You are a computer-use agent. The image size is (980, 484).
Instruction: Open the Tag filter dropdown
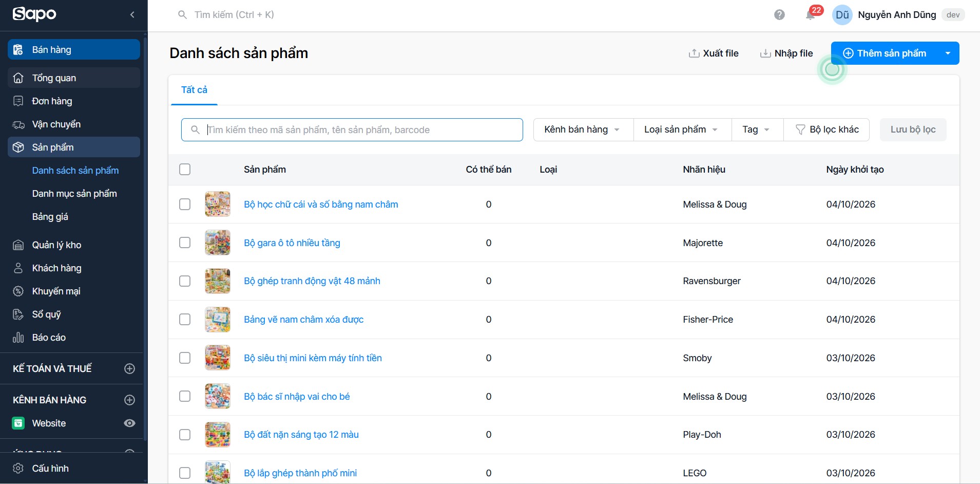pos(757,129)
